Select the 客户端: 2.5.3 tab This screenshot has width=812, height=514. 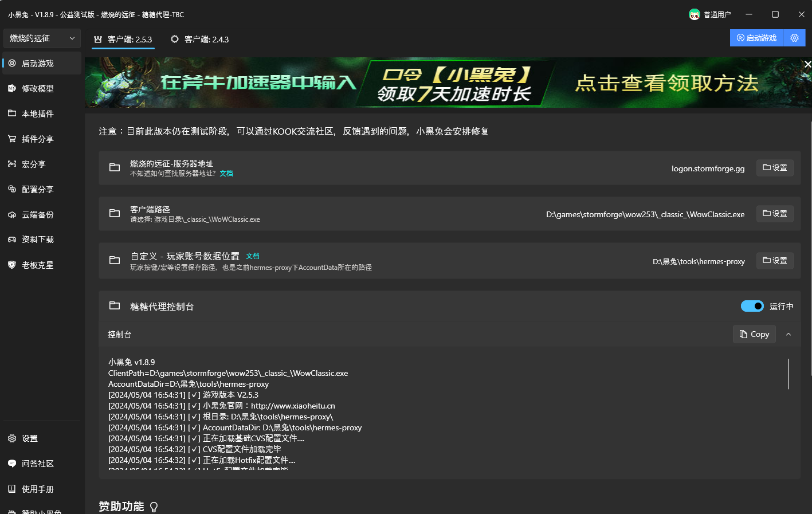coord(123,40)
